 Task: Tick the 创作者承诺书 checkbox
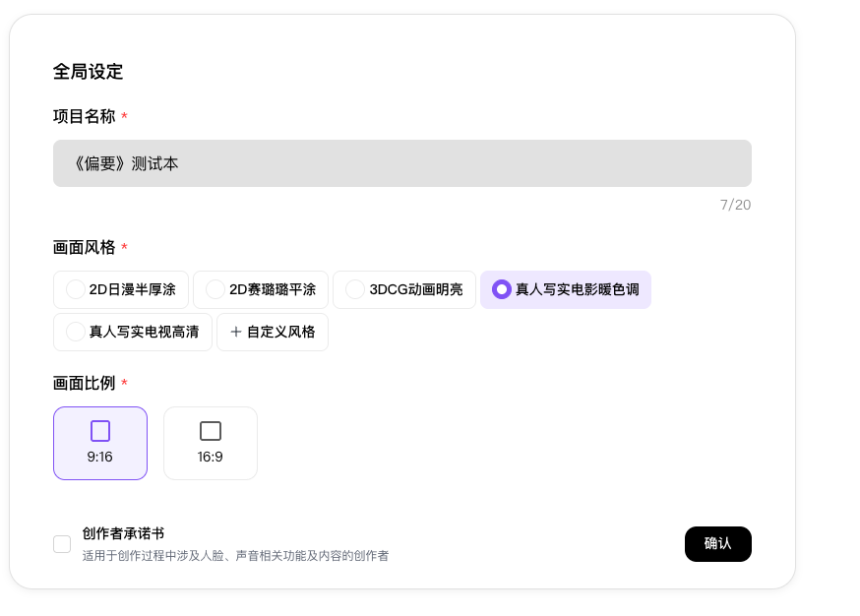(62, 544)
